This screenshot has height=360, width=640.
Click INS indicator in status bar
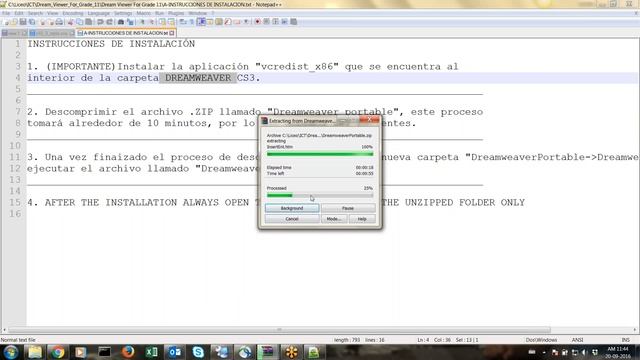click(x=625, y=340)
